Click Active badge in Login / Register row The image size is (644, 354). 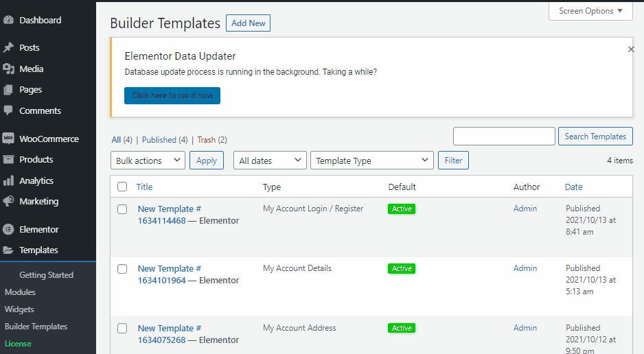click(x=402, y=209)
